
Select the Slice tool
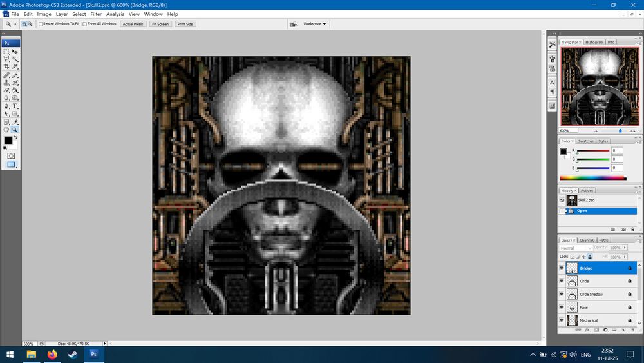[x=15, y=66]
